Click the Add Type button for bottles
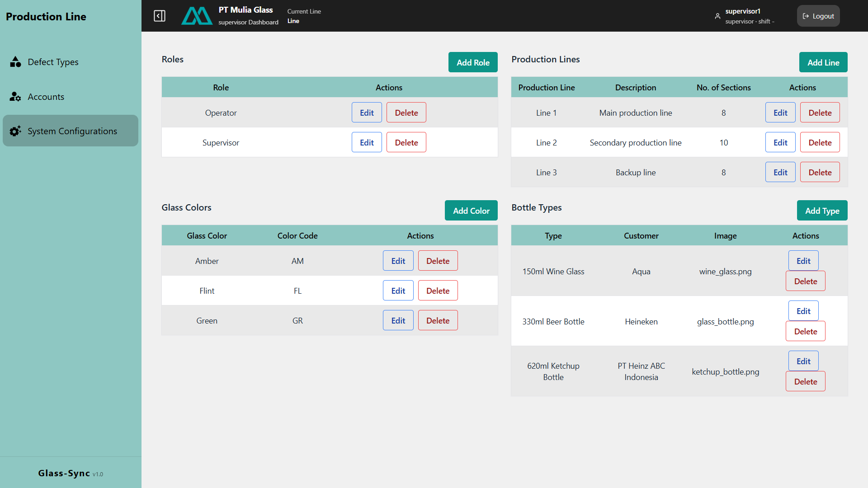This screenshot has height=488, width=868. 822,211
